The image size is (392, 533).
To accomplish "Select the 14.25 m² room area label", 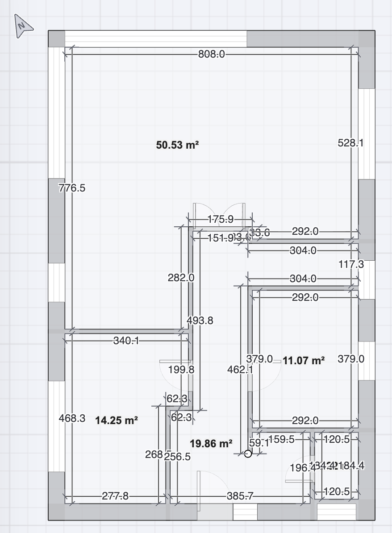I will (116, 421).
